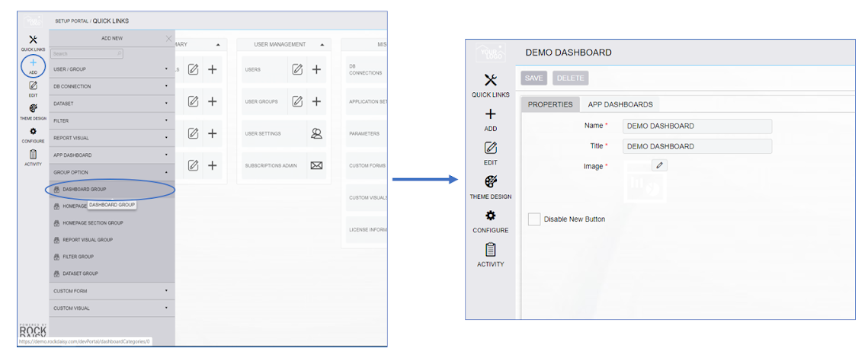This screenshot has height=361, width=868.
Task: Click the Setup Portal breadcrumb link
Action: 71,21
